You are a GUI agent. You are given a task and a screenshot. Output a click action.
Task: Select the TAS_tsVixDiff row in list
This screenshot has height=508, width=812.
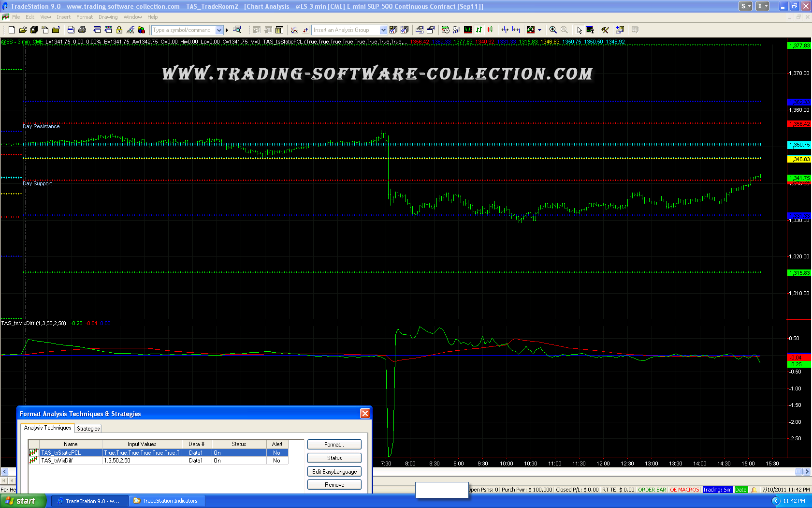[57, 461]
